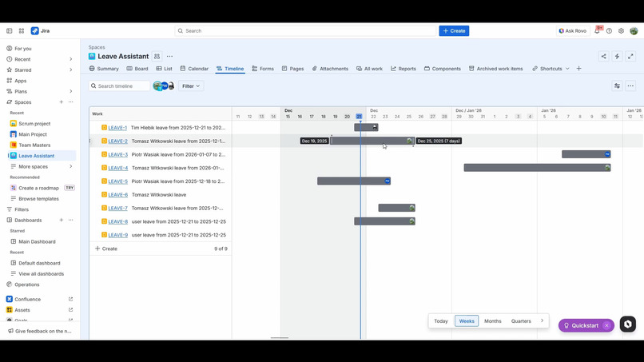Expand the Recent section chevron
The image size is (644, 362).
[70, 59]
